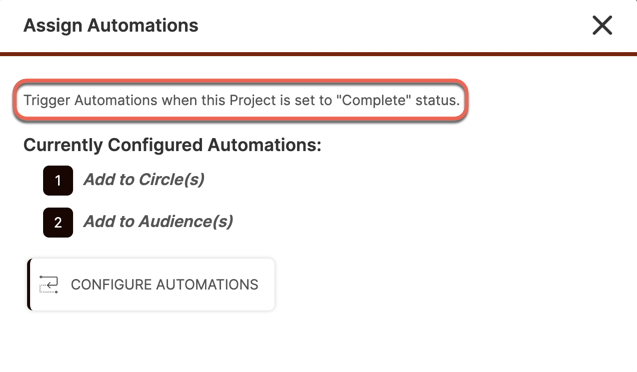637x372 pixels.
Task: Select the number 1 step badge
Action: [58, 180]
